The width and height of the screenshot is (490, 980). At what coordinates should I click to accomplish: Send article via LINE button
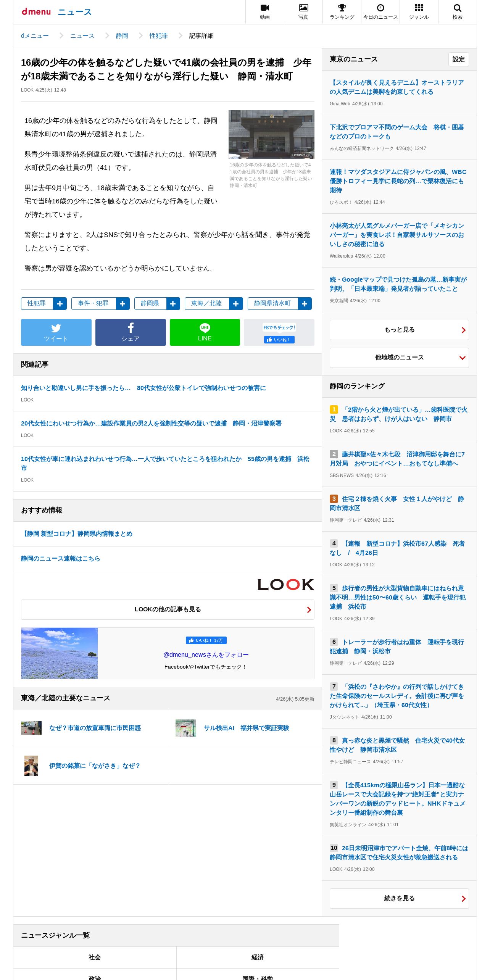coord(205,332)
